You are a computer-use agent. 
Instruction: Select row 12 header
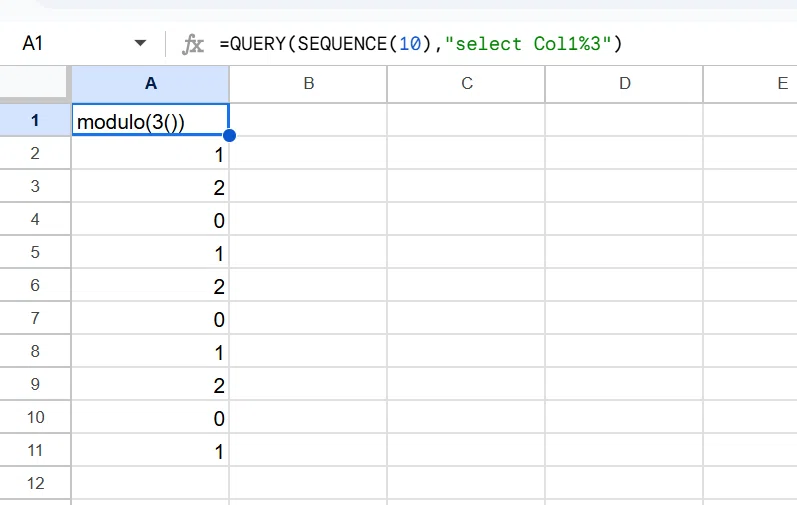coord(35,483)
